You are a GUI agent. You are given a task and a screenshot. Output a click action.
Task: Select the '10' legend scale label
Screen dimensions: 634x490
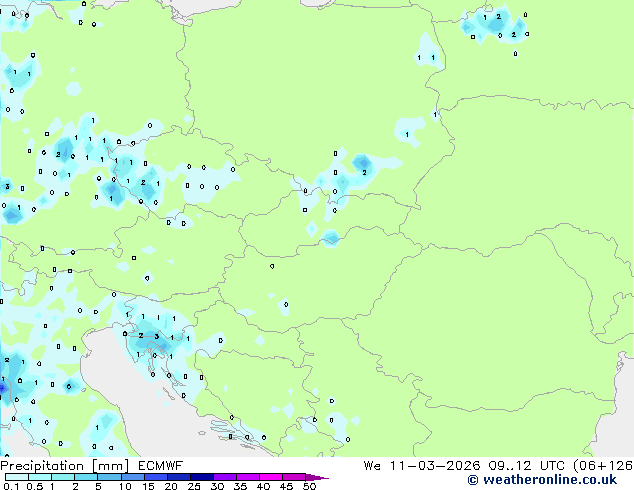(x=125, y=486)
